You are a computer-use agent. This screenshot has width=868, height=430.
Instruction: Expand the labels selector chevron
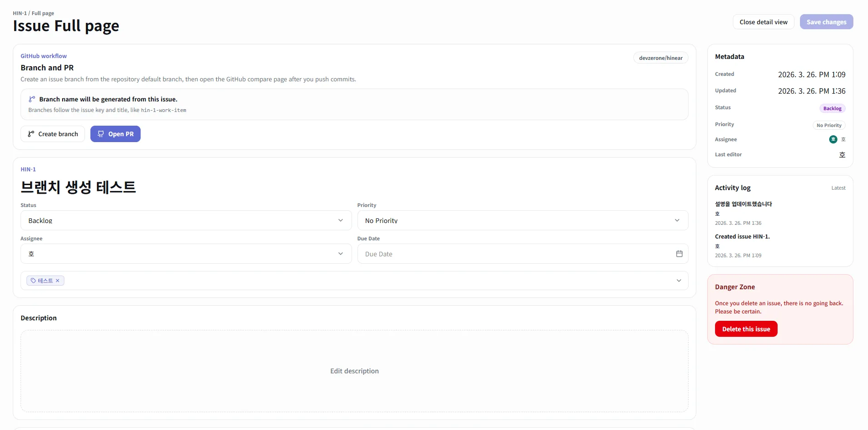click(x=679, y=281)
